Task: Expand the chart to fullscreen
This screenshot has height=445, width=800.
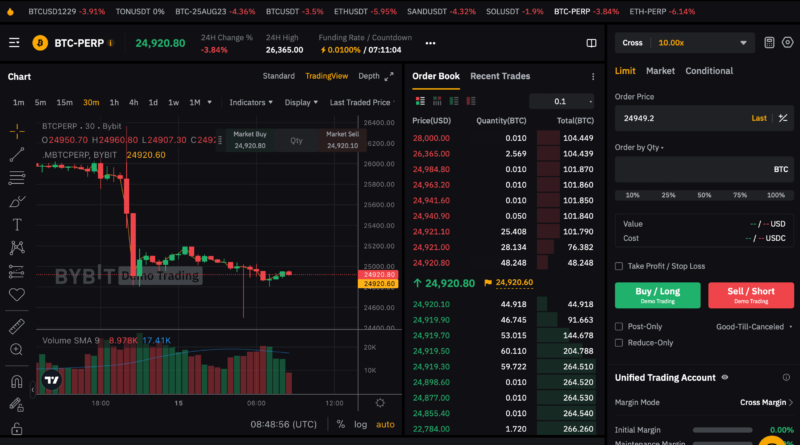Action: click(389, 76)
